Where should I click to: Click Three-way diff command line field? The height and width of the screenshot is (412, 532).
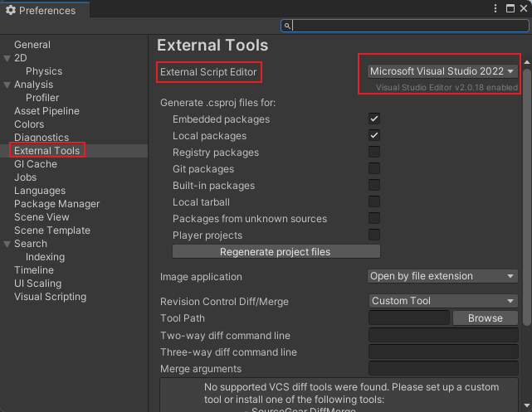(x=443, y=351)
